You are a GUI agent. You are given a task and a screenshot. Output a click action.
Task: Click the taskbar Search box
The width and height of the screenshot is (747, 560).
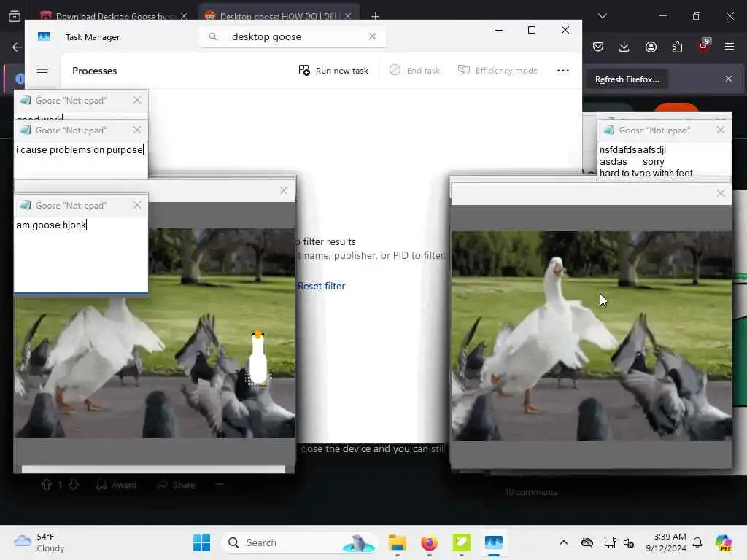(299, 542)
